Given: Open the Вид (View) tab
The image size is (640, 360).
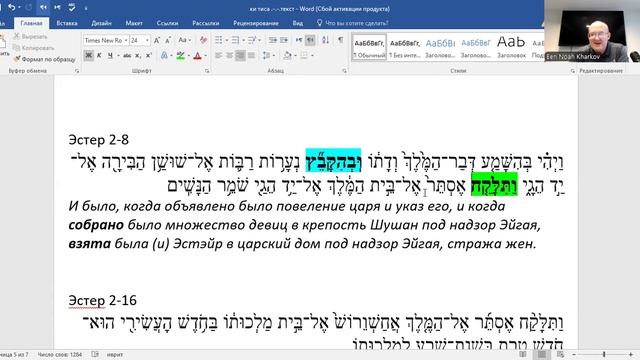Looking at the screenshot, I should click(298, 23).
